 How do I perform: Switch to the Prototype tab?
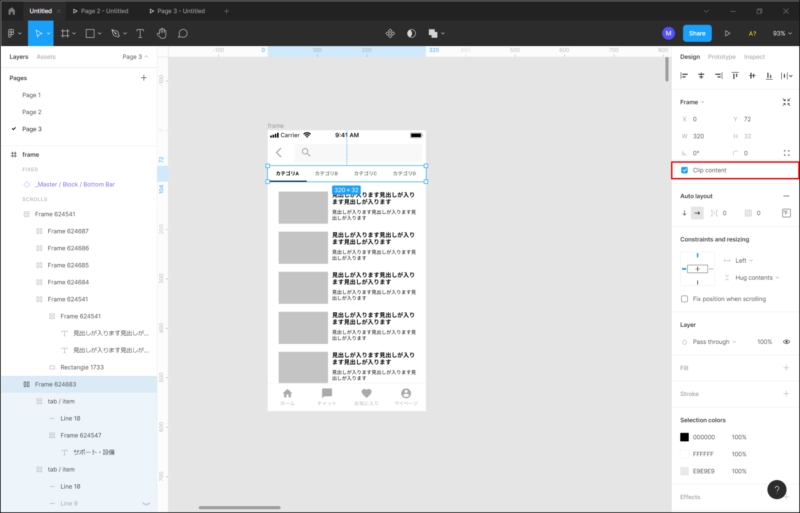click(721, 57)
